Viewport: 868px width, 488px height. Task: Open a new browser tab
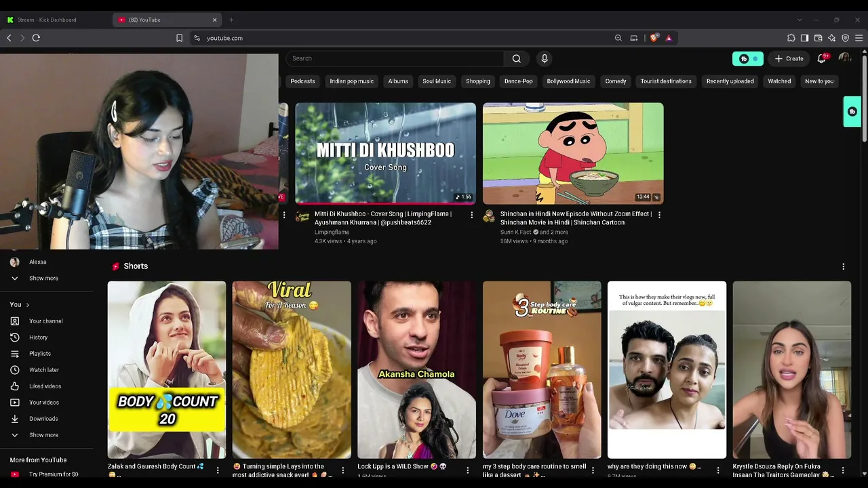231,20
